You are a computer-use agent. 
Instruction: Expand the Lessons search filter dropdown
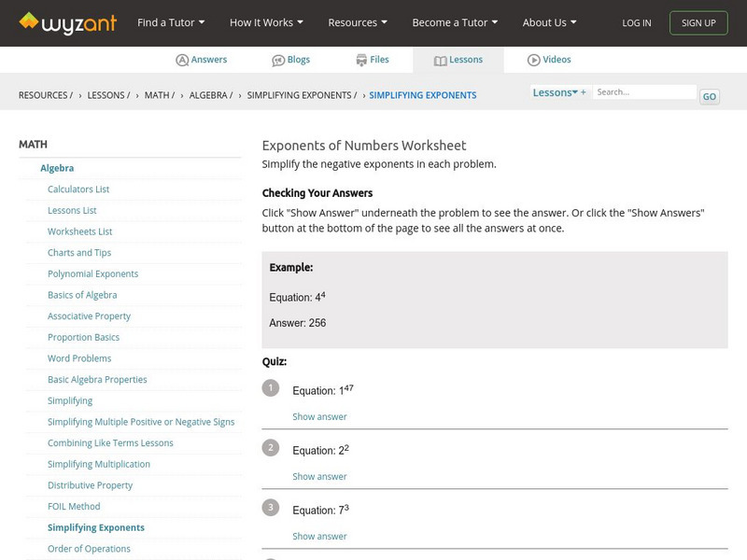(x=558, y=92)
